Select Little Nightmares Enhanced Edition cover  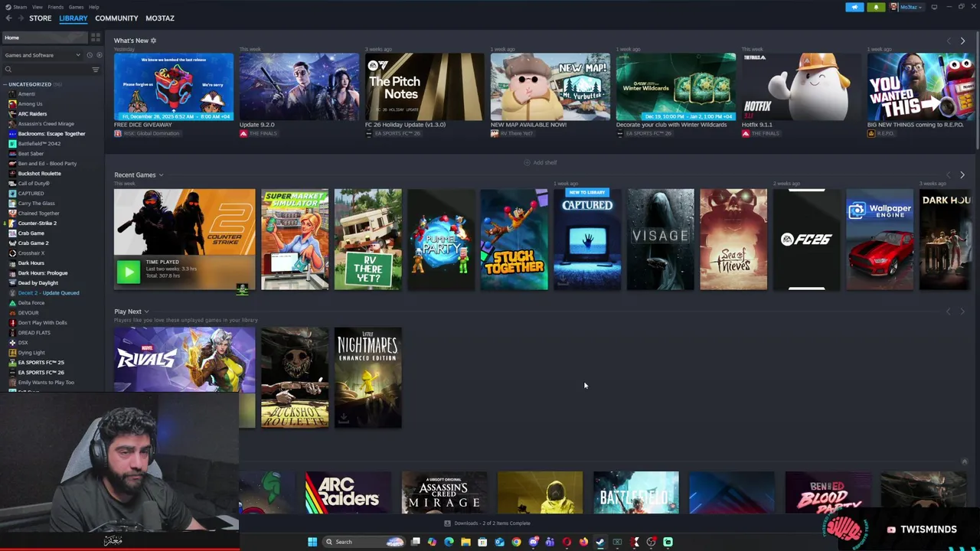tap(368, 377)
